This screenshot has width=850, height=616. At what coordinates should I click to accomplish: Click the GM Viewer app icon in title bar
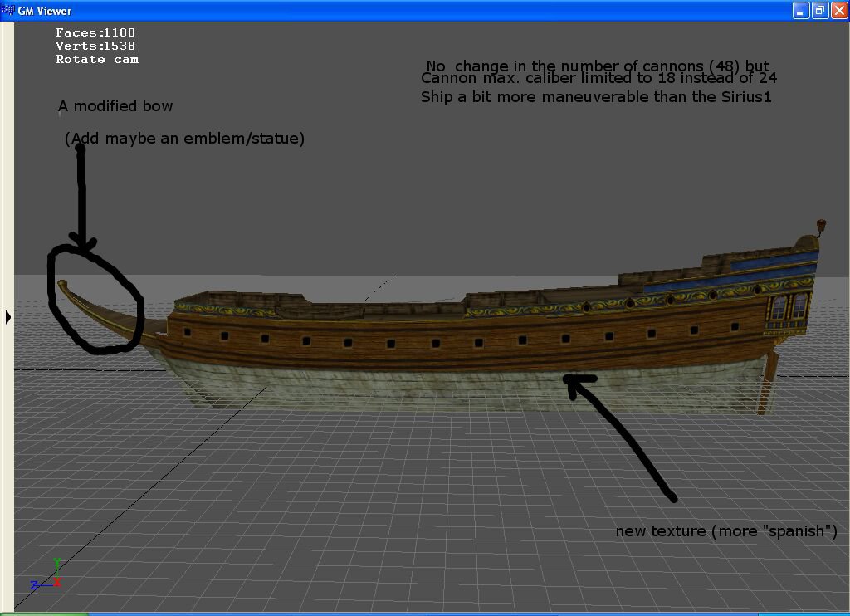pyautogui.click(x=7, y=10)
